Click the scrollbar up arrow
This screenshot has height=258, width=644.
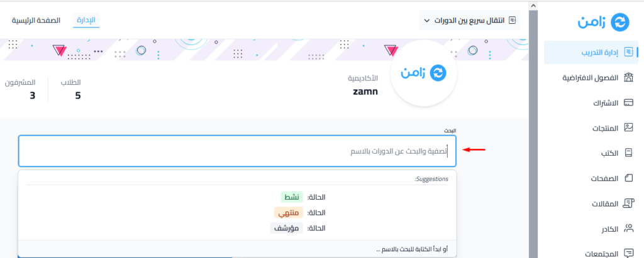point(533,5)
